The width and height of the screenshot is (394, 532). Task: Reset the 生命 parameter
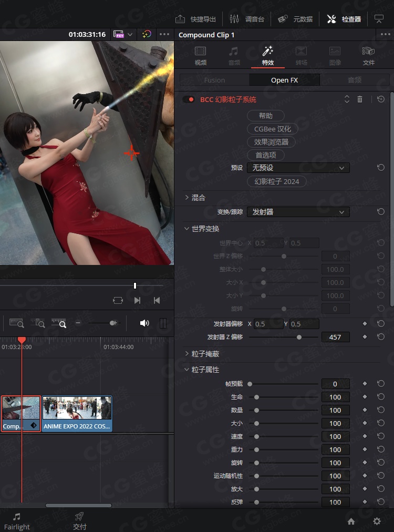point(381,396)
